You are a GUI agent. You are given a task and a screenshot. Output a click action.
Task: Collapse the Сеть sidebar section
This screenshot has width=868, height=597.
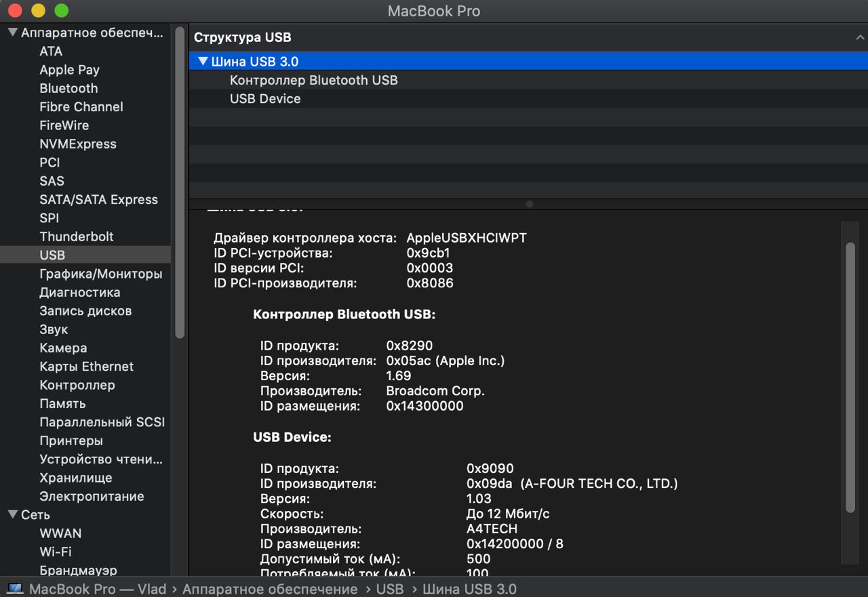(12, 514)
